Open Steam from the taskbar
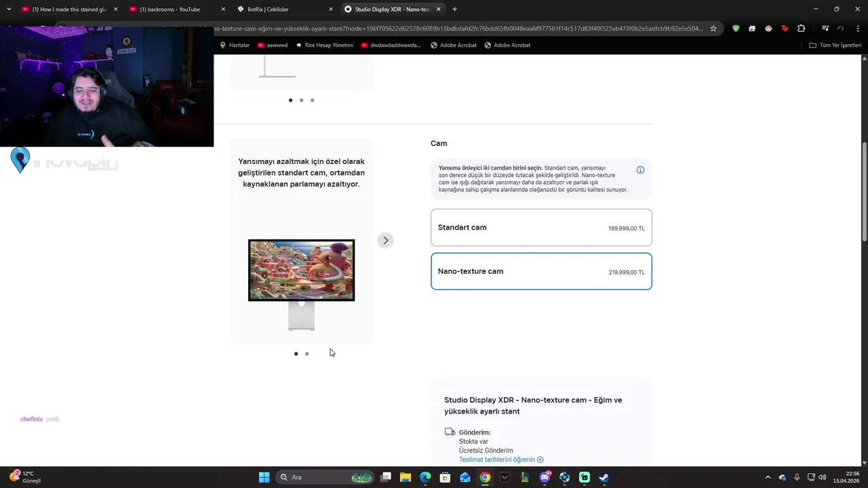Viewport: 868px width, 488px height. (x=604, y=477)
